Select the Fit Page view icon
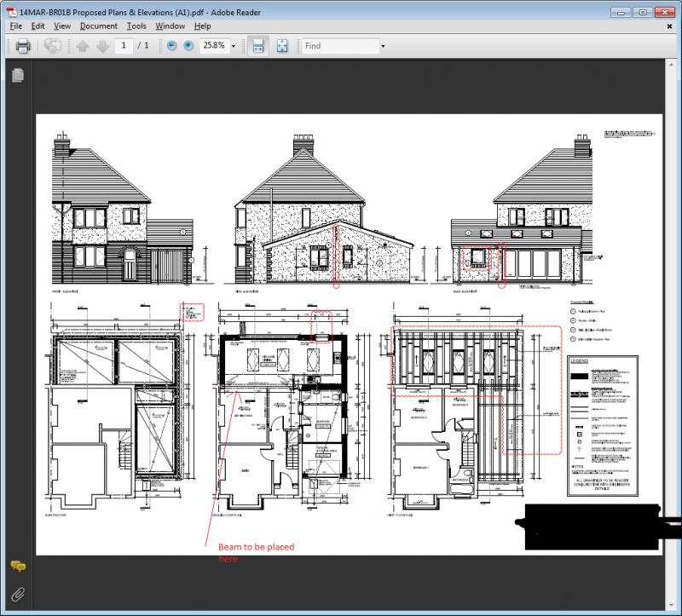The width and height of the screenshot is (682, 616). 282,46
